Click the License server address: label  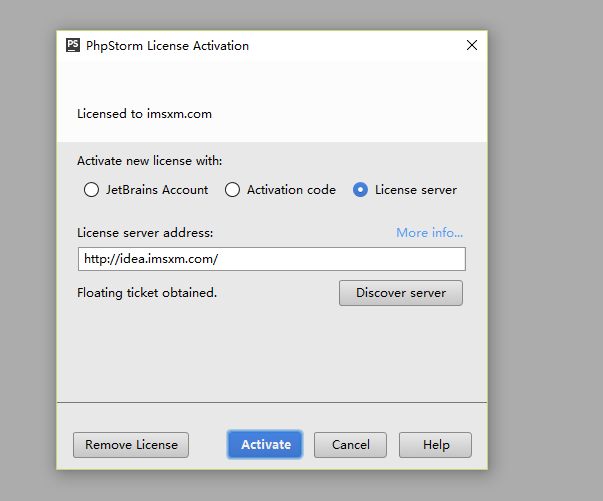pyautogui.click(x=145, y=233)
